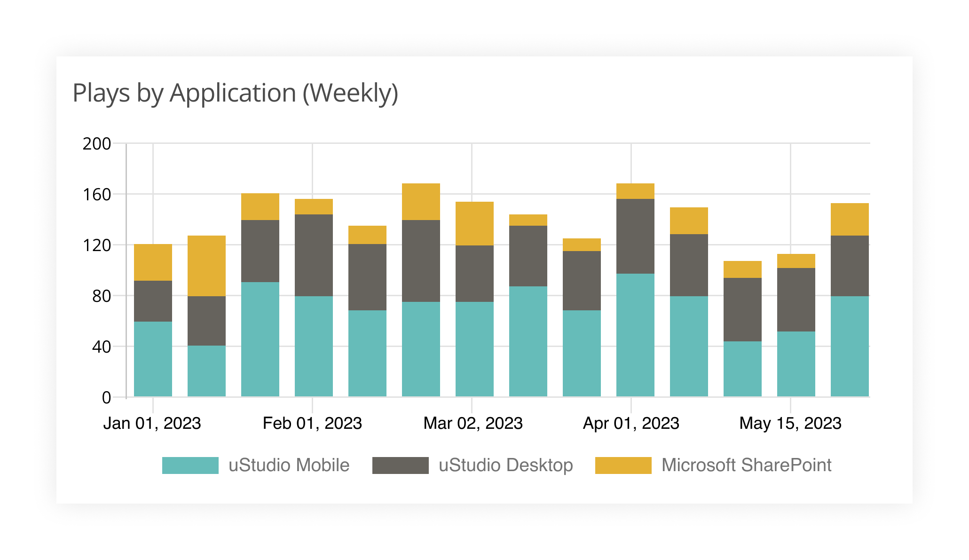Click the Plays by Application (Weekly) title
Image resolution: width=969 pixels, height=560 pixels.
click(x=235, y=93)
